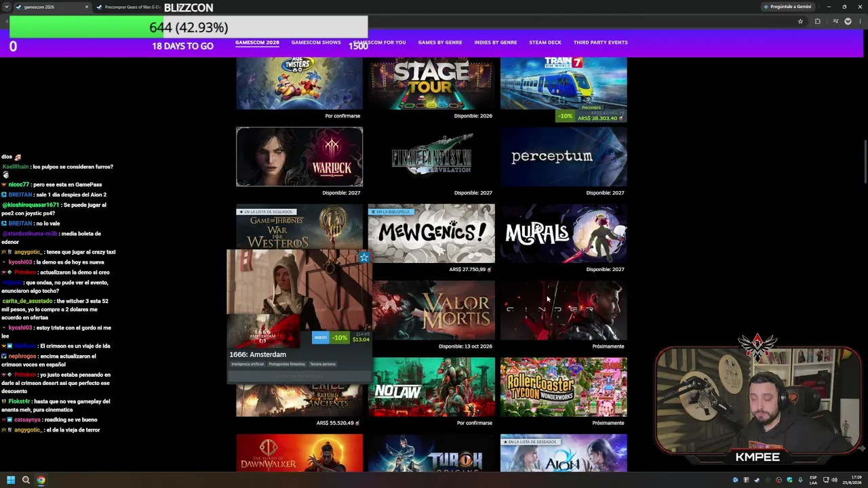Open the Game of Thrones War for Westeros capsule

tap(299, 227)
